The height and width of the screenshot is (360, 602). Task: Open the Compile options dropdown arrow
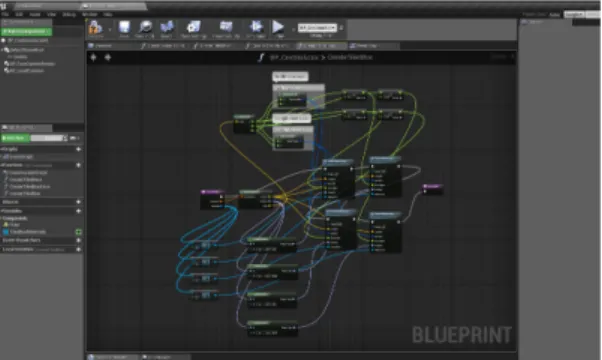(x=110, y=29)
